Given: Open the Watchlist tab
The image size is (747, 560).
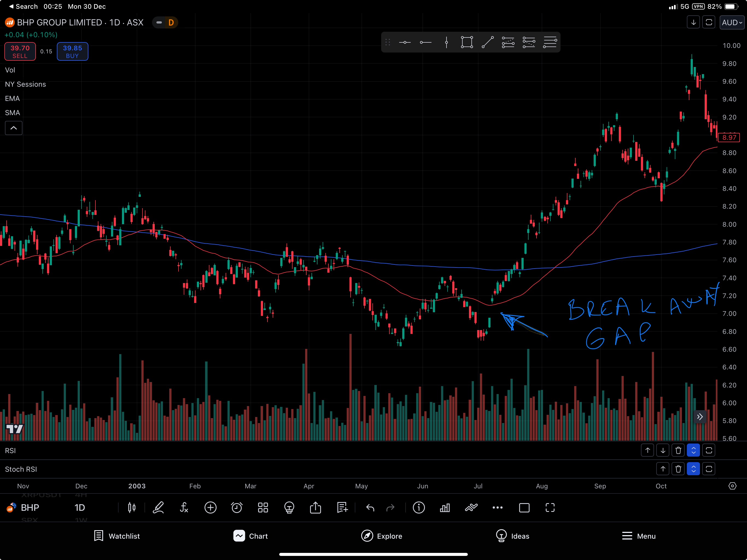Looking at the screenshot, I should click(x=116, y=536).
